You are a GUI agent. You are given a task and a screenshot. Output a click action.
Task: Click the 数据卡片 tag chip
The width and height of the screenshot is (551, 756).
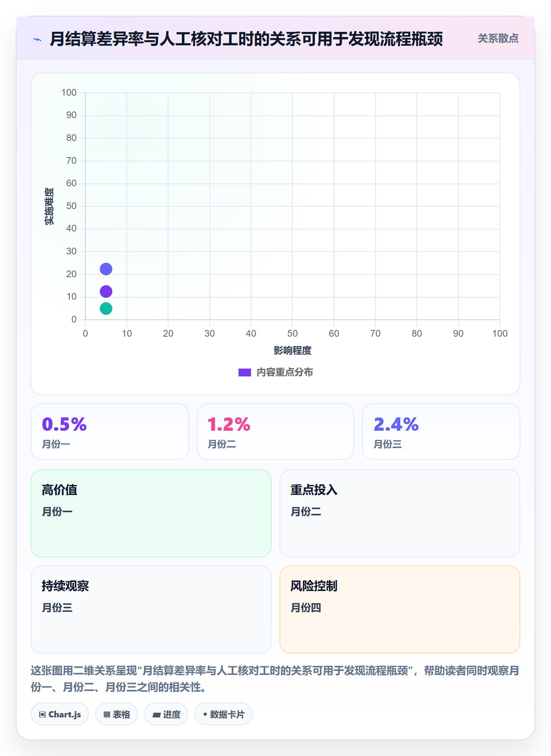pos(224,714)
